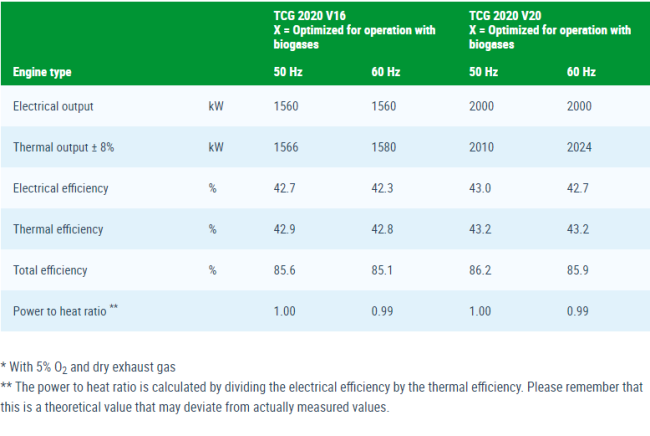
Task: Click the 2010 thermal output value
Action: (x=481, y=147)
